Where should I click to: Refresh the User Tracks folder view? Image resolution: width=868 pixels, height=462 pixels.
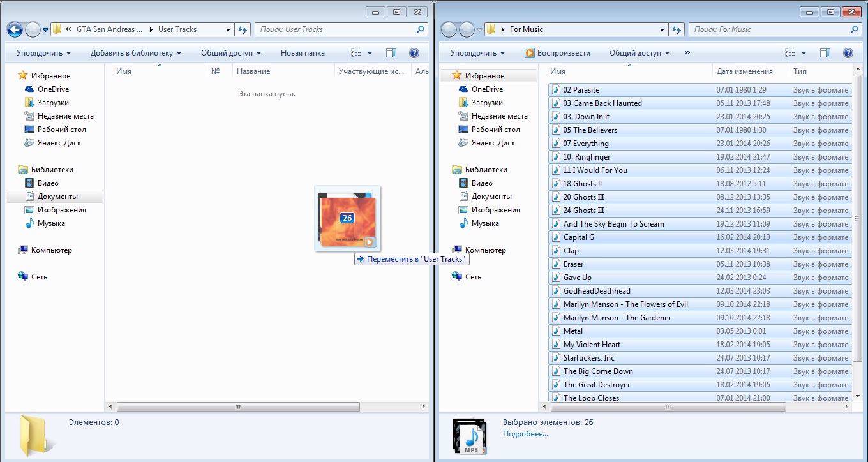243,29
